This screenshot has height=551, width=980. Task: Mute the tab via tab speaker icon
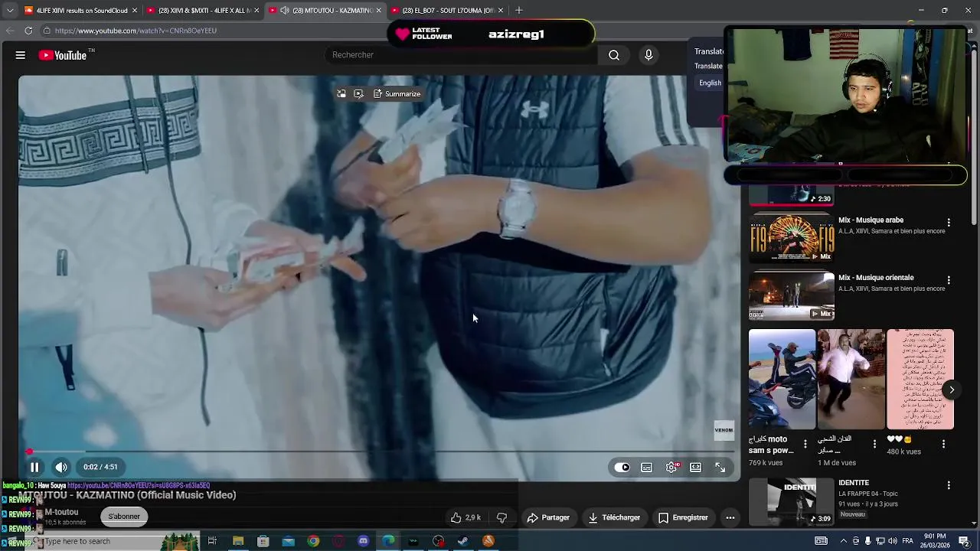pyautogui.click(x=284, y=11)
